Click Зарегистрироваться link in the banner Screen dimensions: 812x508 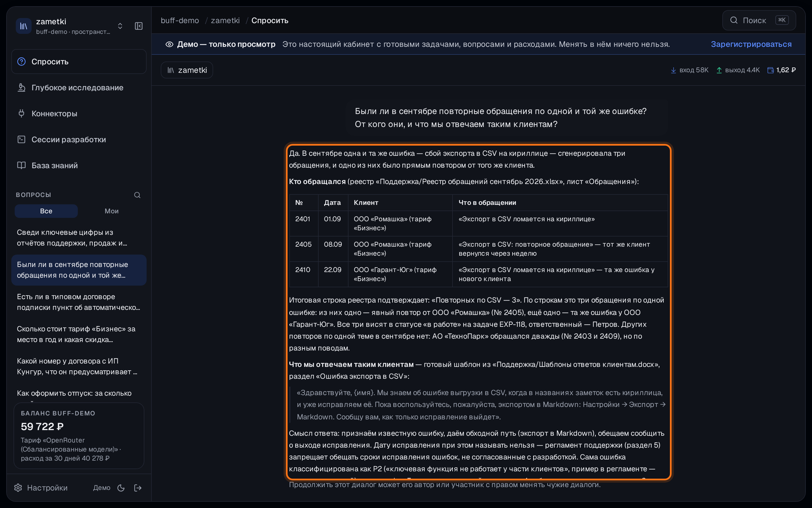751,44
